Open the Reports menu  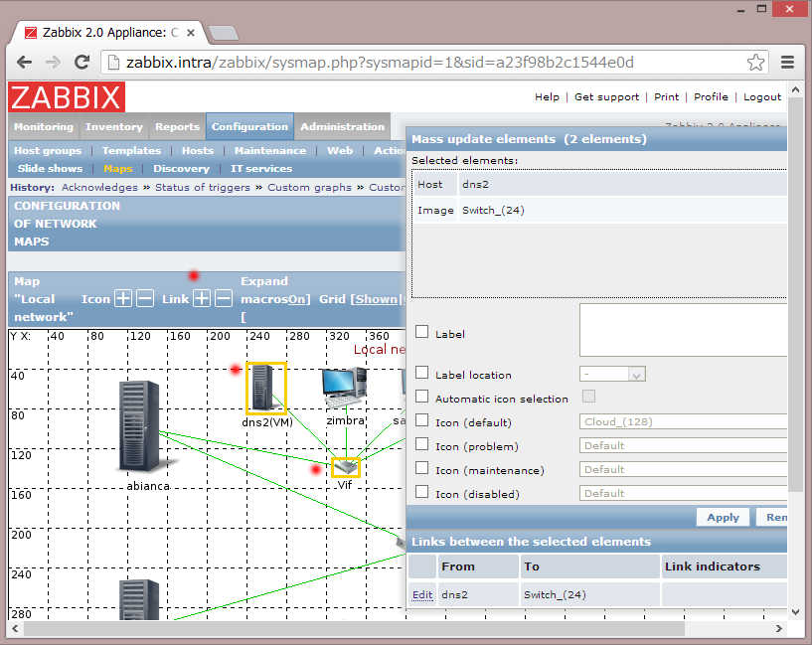177,127
